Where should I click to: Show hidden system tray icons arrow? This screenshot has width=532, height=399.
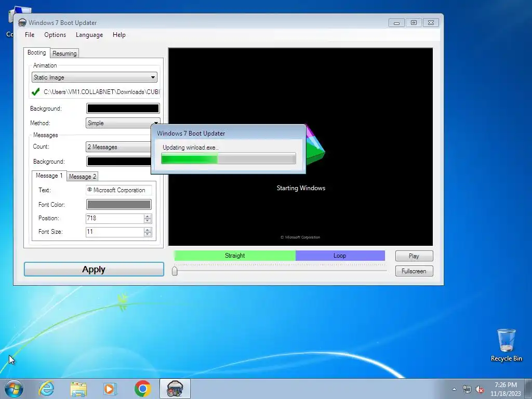(454, 389)
